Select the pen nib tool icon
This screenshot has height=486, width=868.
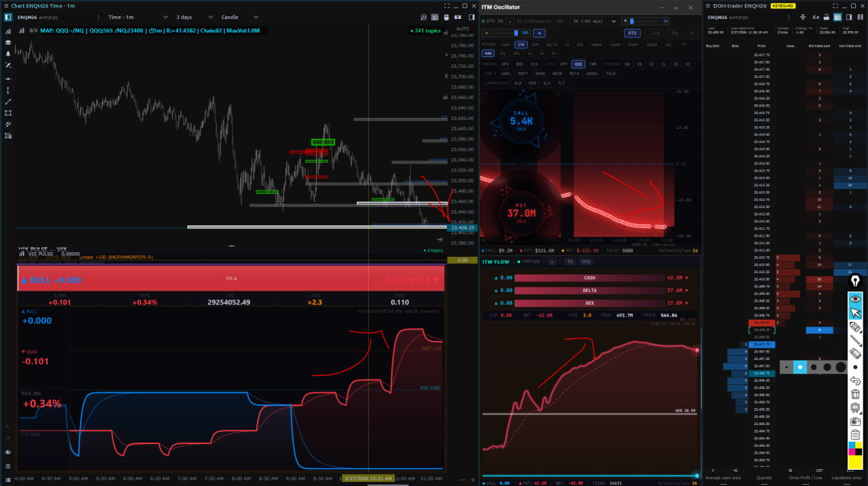[x=855, y=281]
